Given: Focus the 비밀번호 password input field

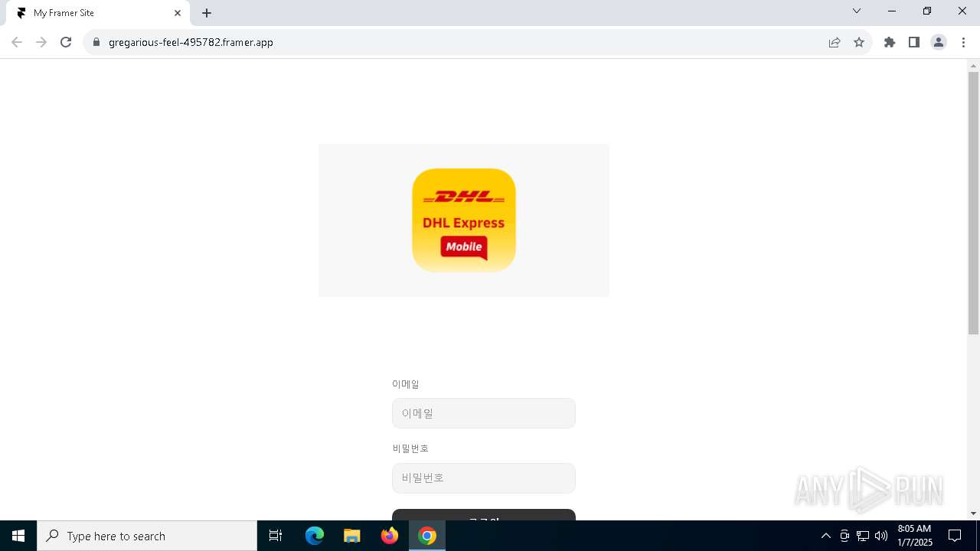Looking at the screenshot, I should [x=484, y=478].
